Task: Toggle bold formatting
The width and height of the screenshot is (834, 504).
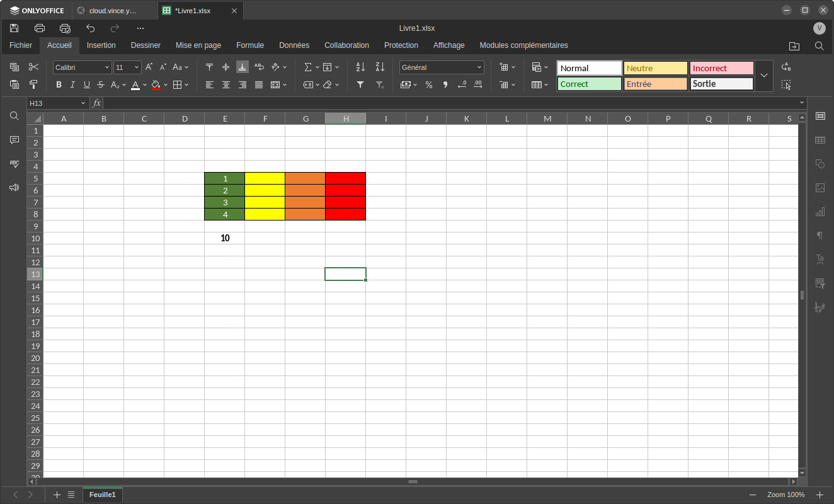Action: pos(59,85)
